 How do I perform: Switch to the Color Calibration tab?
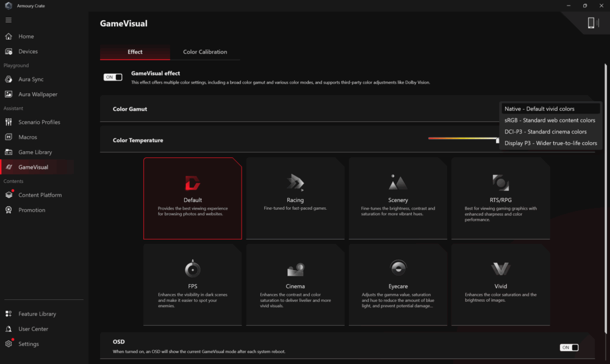coord(205,52)
